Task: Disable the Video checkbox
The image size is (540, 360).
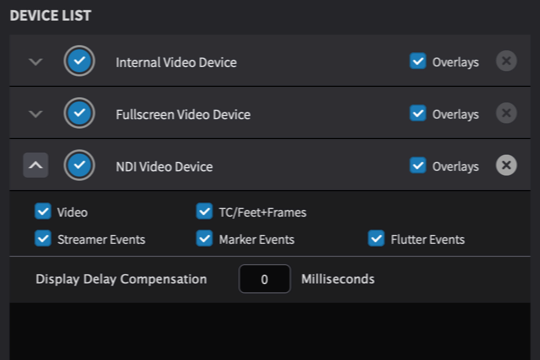Action: [x=43, y=212]
